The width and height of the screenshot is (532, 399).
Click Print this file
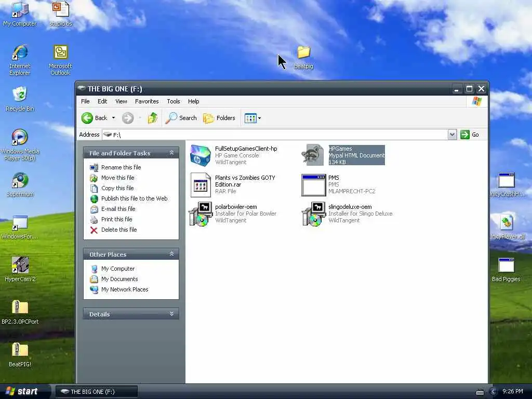(x=117, y=219)
